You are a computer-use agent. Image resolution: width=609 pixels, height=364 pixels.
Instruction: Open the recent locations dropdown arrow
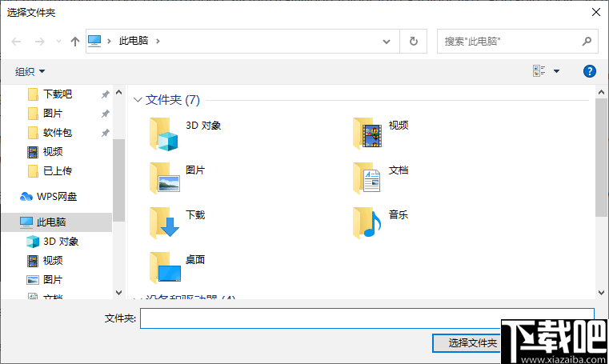coord(58,41)
